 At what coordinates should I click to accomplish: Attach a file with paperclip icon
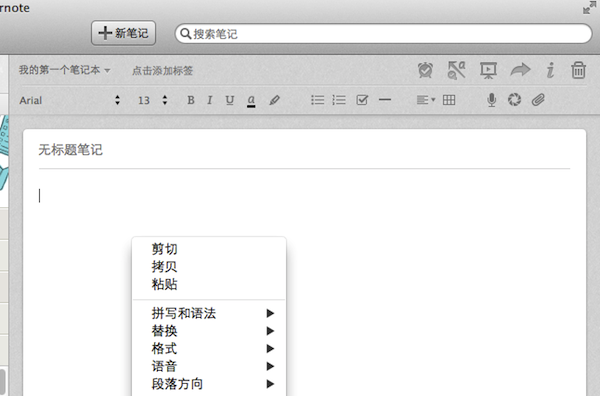[x=538, y=100]
